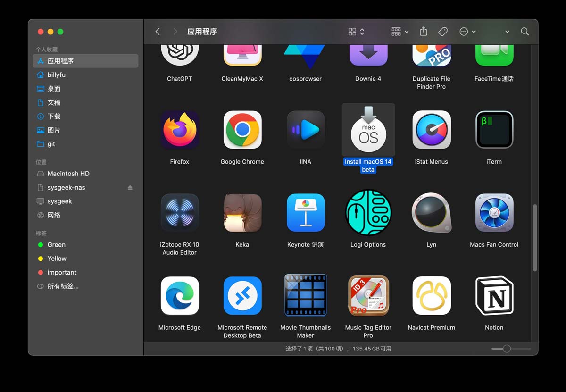Open the more actions ellipsis menu

pos(467,32)
